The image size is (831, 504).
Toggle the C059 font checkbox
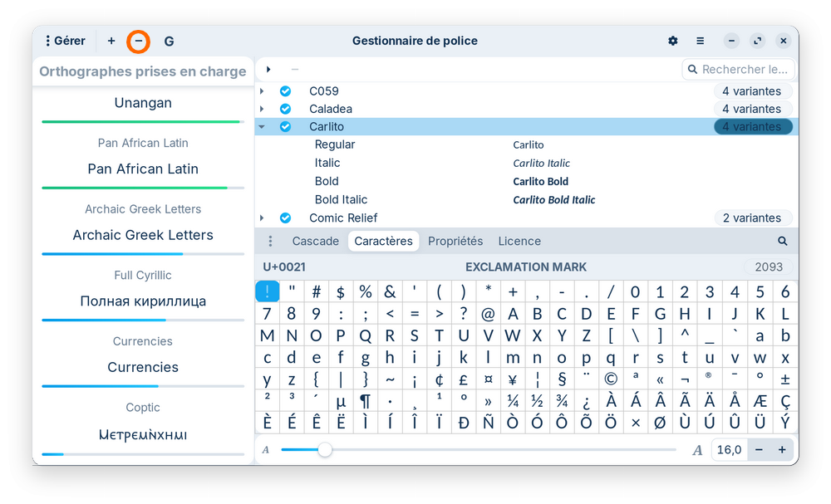pyautogui.click(x=285, y=91)
